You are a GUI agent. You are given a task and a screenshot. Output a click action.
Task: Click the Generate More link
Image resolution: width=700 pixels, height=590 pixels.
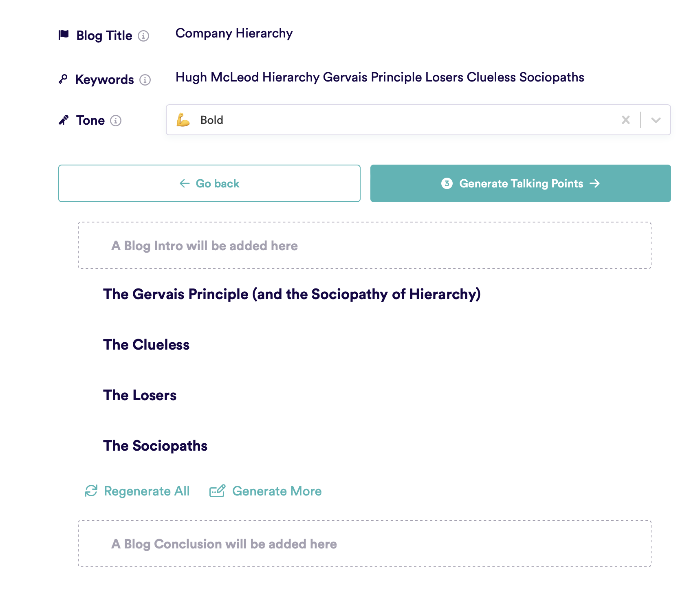pos(277,491)
